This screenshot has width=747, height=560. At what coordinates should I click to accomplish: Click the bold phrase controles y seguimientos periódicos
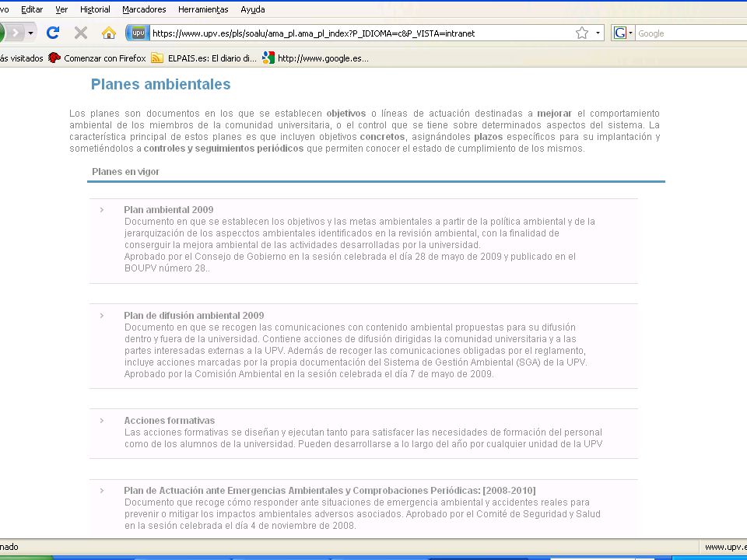223,149
